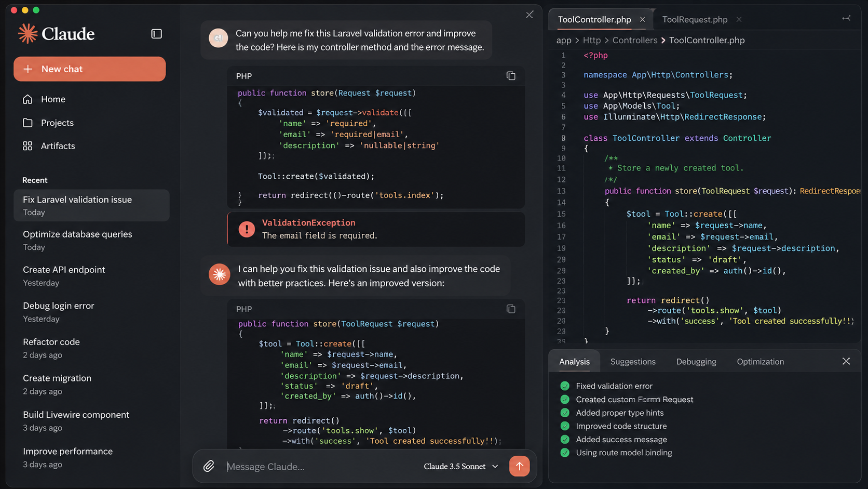868x489 pixels.
Task: Click the 'Added proper type hints' check icon
Action: pos(565,413)
